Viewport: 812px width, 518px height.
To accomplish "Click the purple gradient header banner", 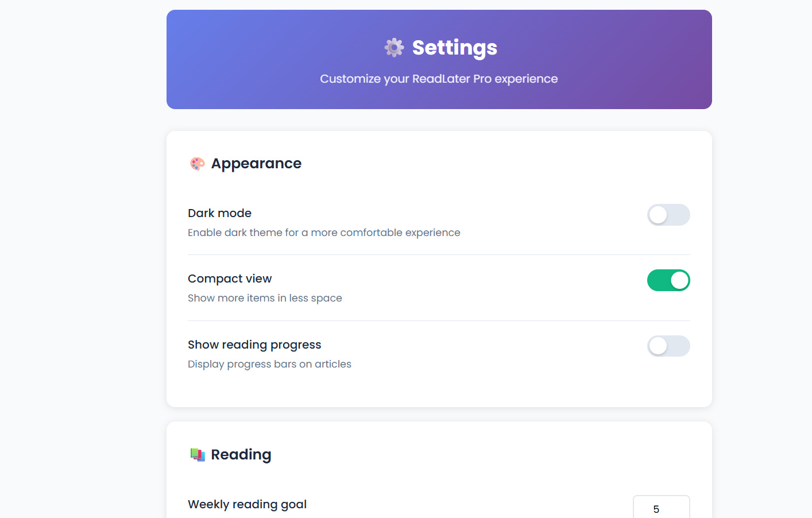I will pos(439,59).
